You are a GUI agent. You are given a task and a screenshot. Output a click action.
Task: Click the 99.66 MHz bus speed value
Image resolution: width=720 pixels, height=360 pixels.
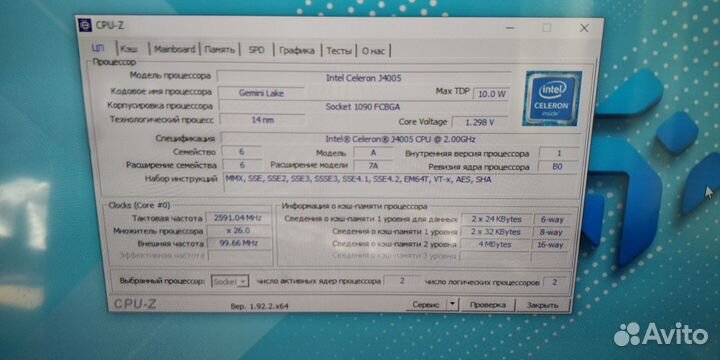coord(239,243)
